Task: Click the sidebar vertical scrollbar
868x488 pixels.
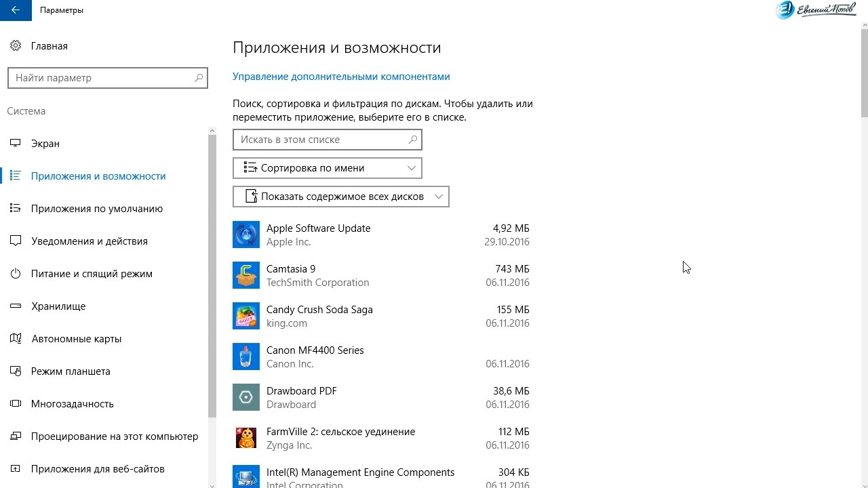Action: pyautogui.click(x=212, y=274)
